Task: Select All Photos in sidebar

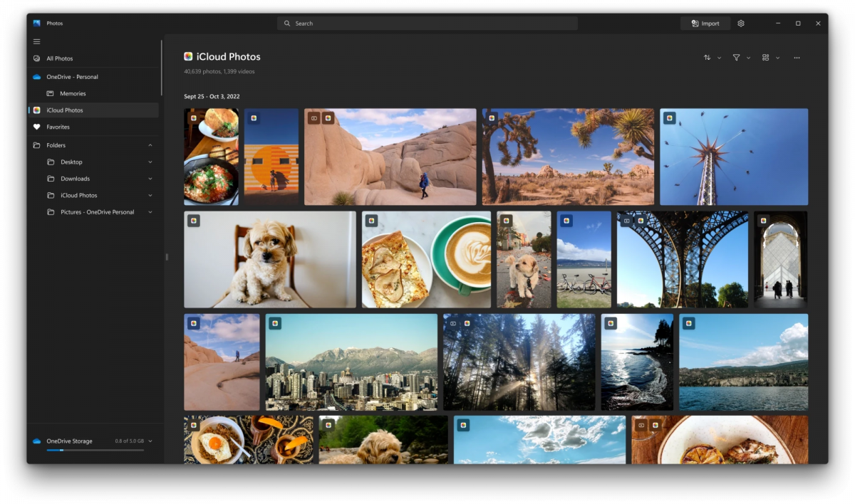Action: pos(93,58)
